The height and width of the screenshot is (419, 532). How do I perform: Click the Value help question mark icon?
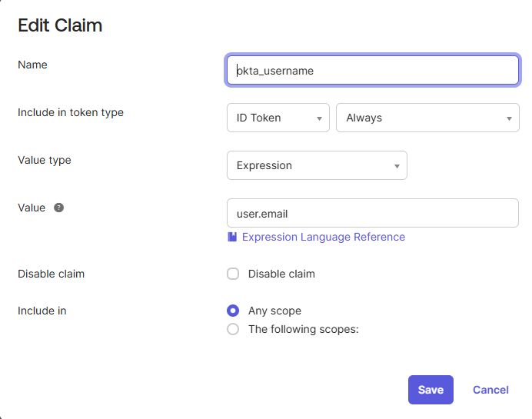(x=58, y=208)
